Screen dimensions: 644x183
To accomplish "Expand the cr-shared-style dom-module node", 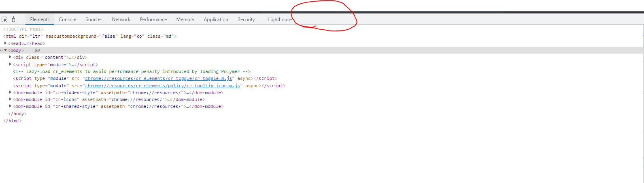I will click(11, 106).
